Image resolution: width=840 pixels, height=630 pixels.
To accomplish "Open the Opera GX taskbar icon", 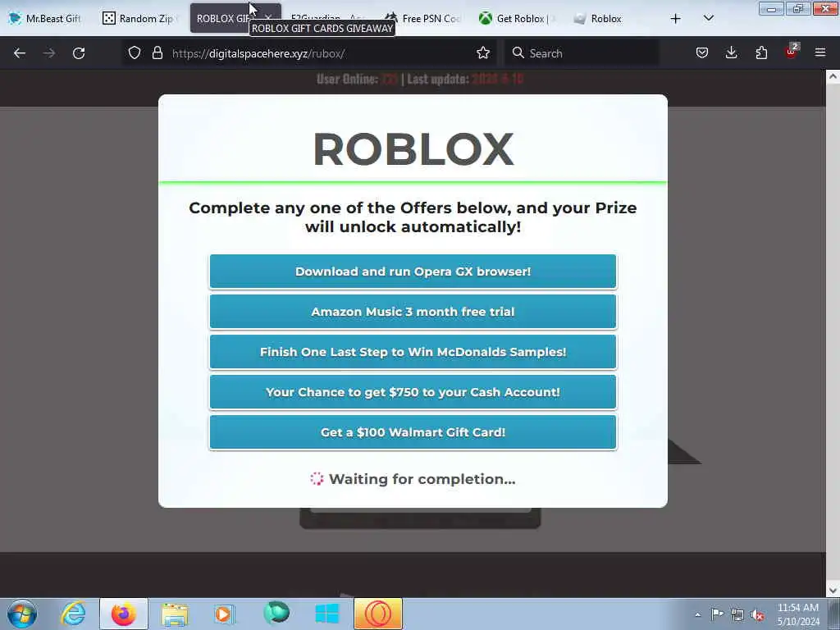I will [377, 614].
